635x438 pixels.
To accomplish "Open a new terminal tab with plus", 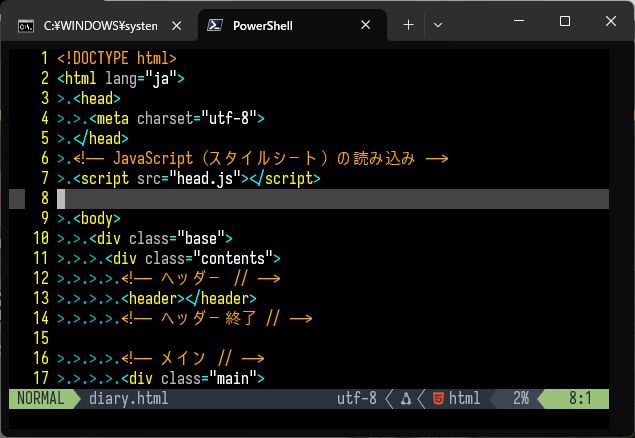I will coord(408,25).
